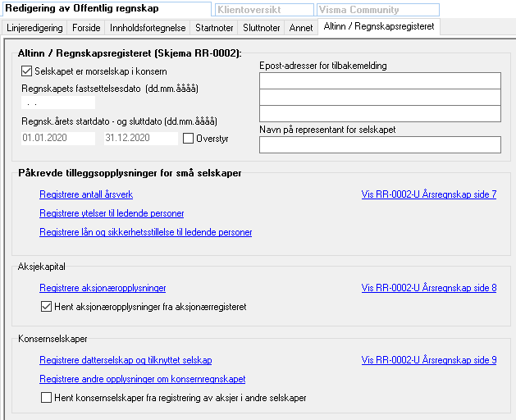Click the first Epost-adresse input field
The image size is (516, 420).
click(x=379, y=80)
